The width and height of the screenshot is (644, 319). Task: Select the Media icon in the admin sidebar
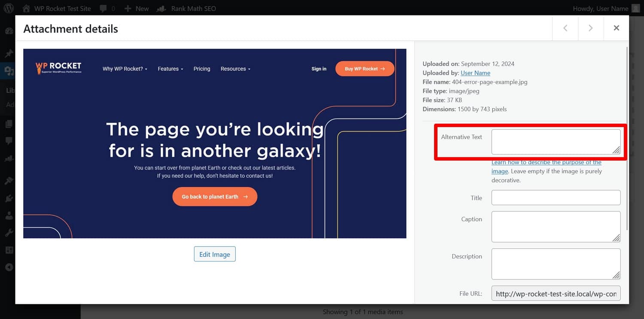tap(9, 71)
